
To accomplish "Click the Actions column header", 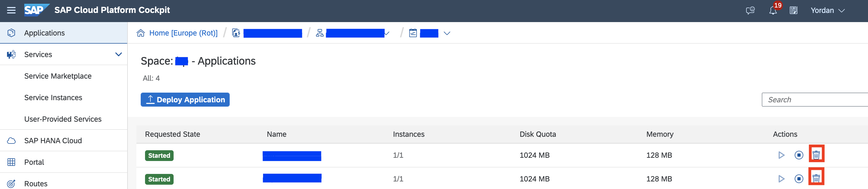I will [x=785, y=134].
